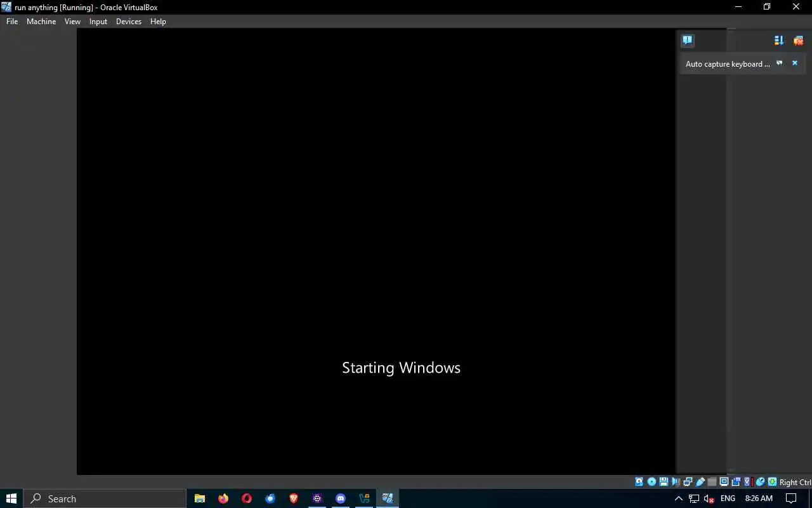Viewport: 812px width, 508px height.
Task: Launch Brave browser from the taskbar
Action: click(x=294, y=498)
